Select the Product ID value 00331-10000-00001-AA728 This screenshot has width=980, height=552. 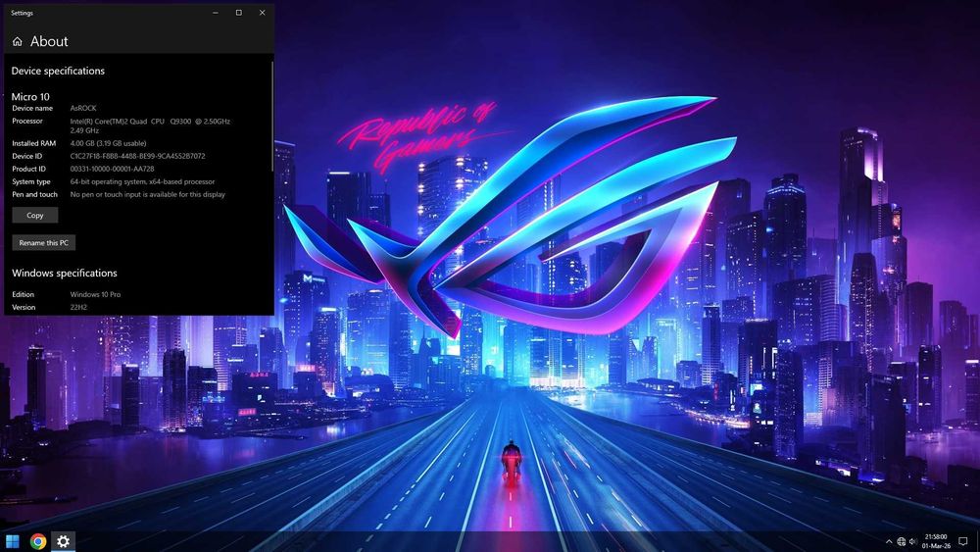(112, 169)
